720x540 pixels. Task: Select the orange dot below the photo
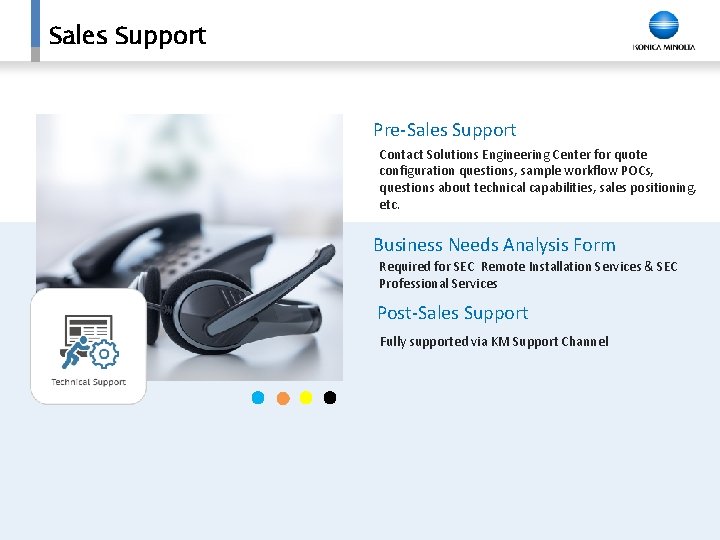tap(283, 398)
